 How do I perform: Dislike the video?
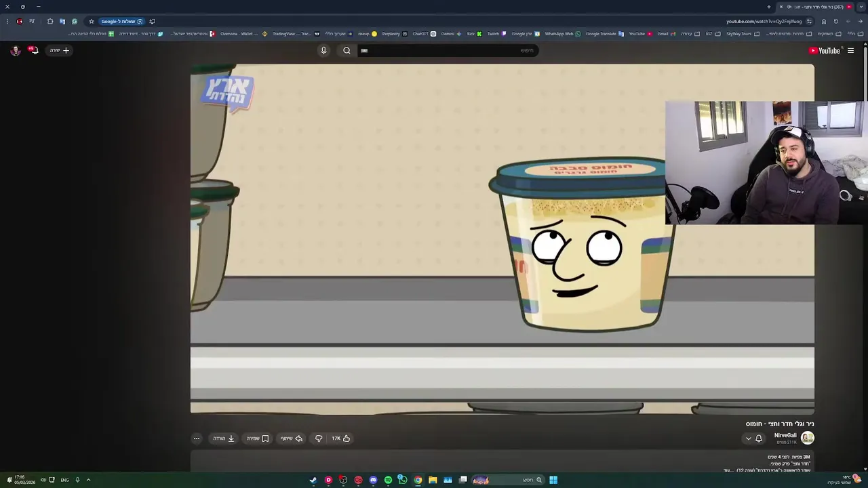pos(319,439)
